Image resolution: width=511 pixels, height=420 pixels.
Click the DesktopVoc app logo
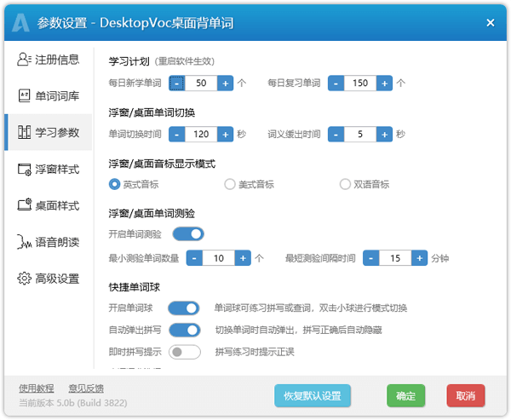20,23
